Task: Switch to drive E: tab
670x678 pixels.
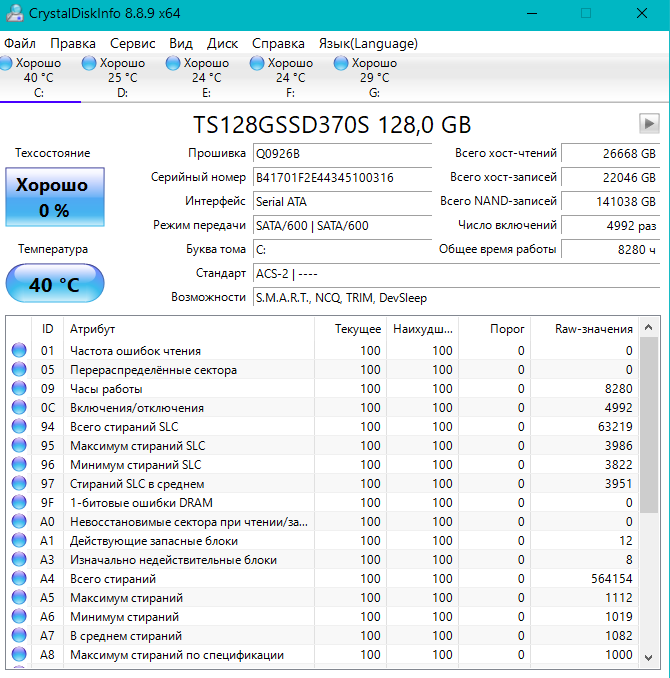Action: 206,77
